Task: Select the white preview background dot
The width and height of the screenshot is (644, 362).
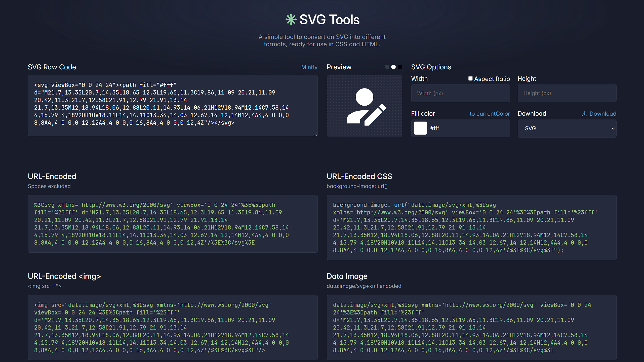Action: point(393,67)
